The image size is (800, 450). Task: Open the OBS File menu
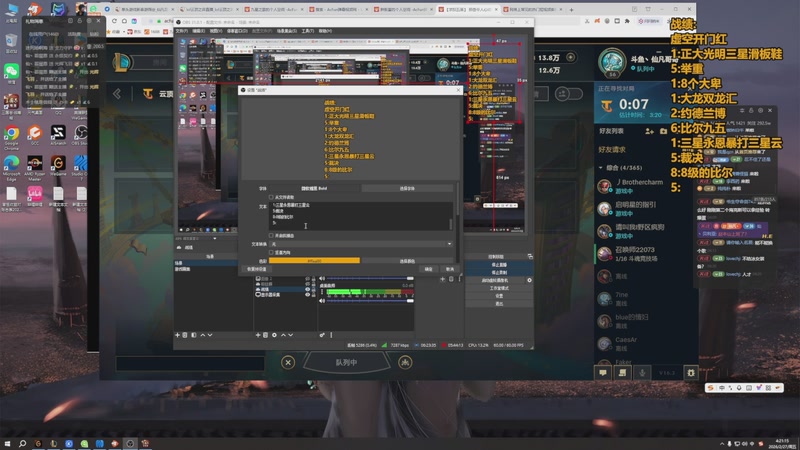coord(181,31)
